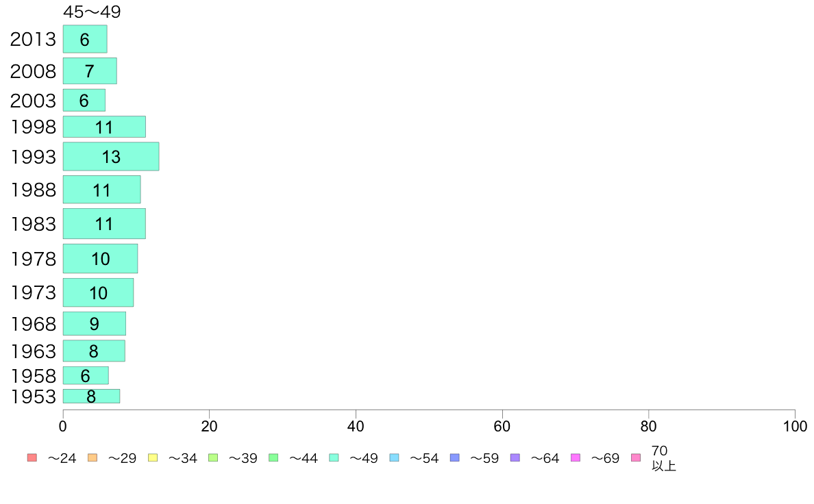Image resolution: width=814 pixels, height=504 pixels.
Task: Click the 1993 bar with value 13
Action: pos(111,156)
